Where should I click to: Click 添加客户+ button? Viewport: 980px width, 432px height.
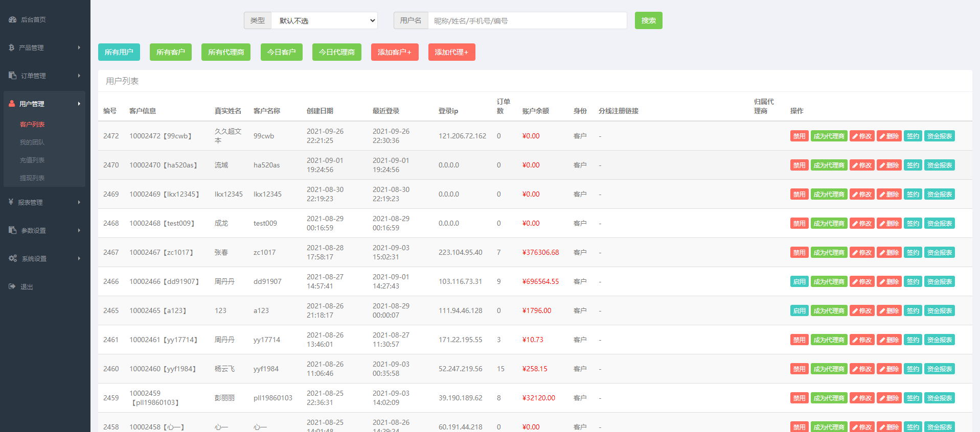click(395, 52)
